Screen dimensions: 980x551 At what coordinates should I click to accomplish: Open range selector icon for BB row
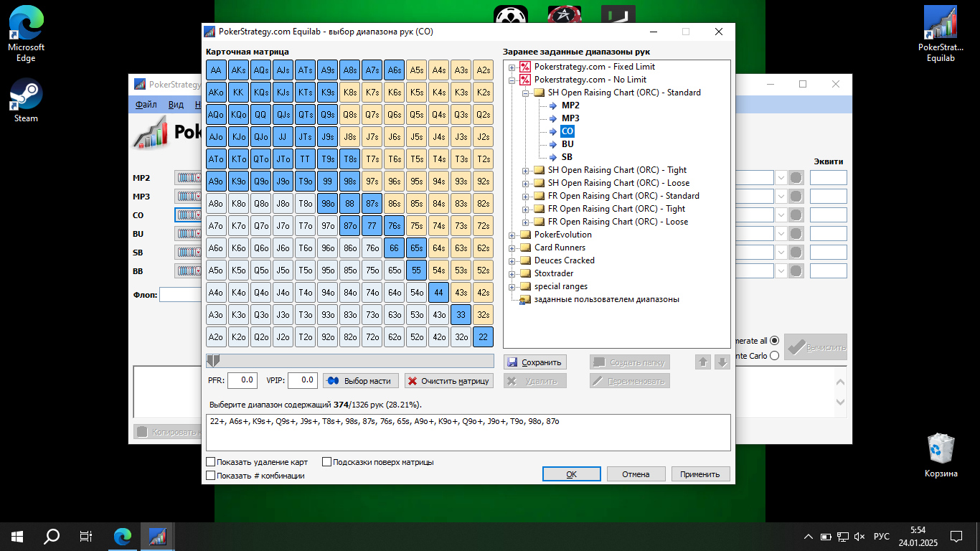(x=189, y=271)
